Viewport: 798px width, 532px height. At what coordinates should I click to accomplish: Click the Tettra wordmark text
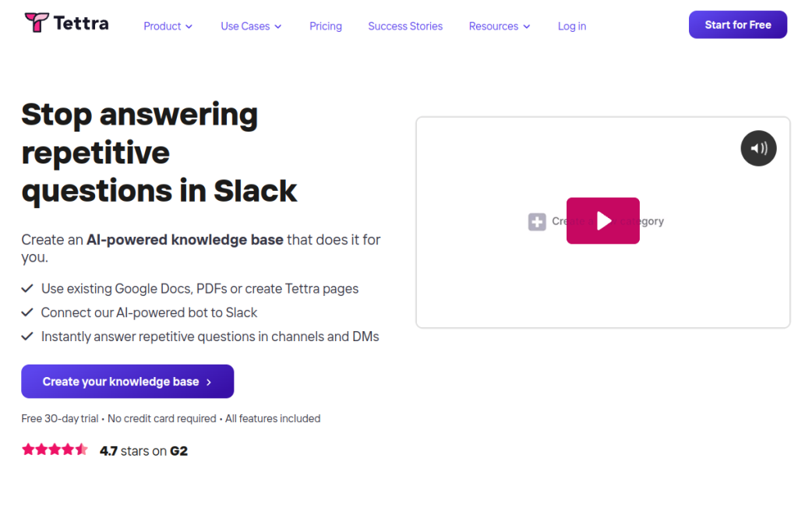[x=81, y=23]
